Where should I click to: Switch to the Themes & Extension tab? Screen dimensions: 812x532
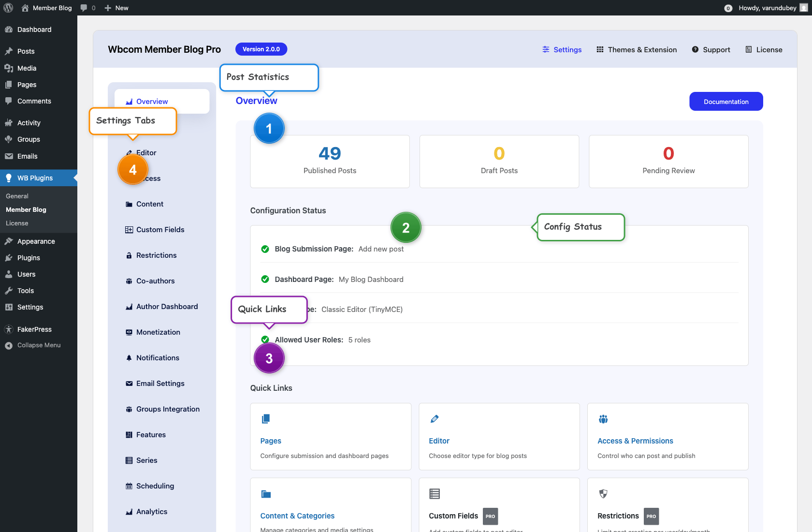[637, 49]
